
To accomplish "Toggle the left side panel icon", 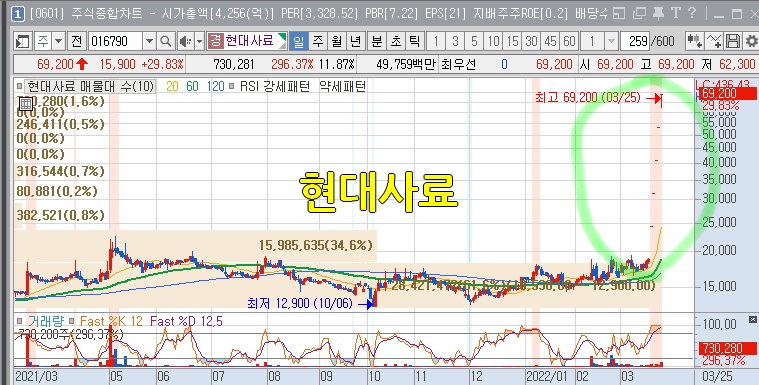I will pyautogui.click(x=22, y=42).
